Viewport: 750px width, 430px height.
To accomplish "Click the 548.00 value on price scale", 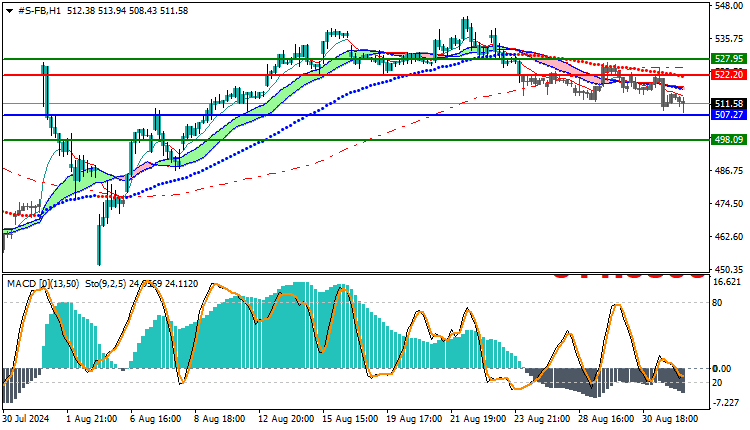I will click(728, 5).
